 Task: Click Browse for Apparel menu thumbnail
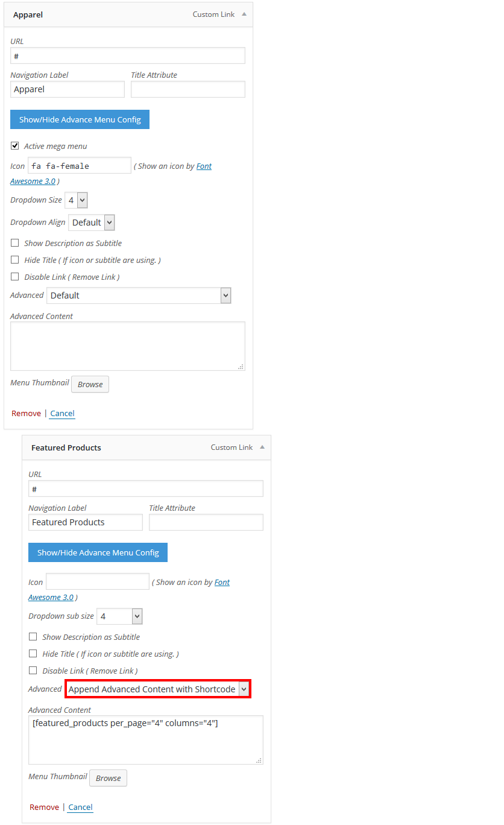(90, 384)
